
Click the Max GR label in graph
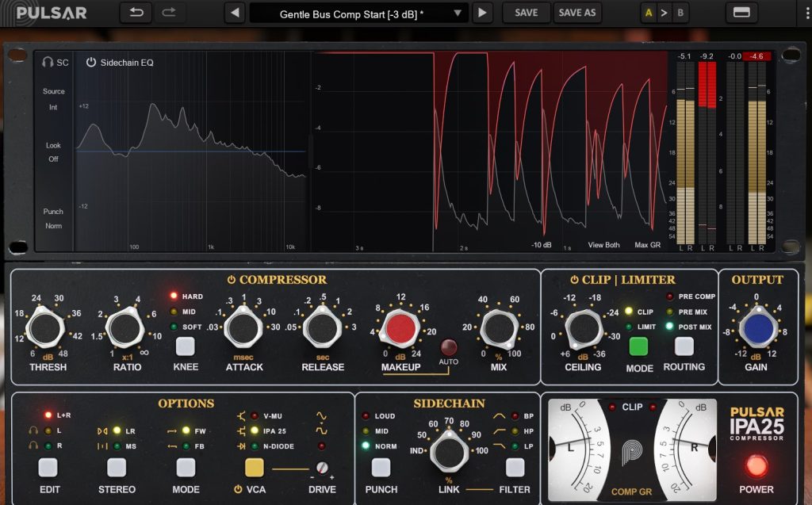(x=647, y=245)
